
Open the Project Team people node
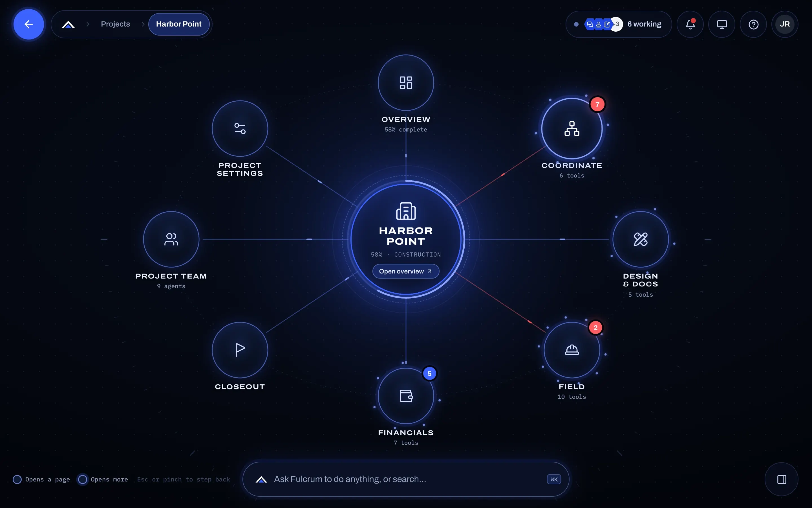171,239
